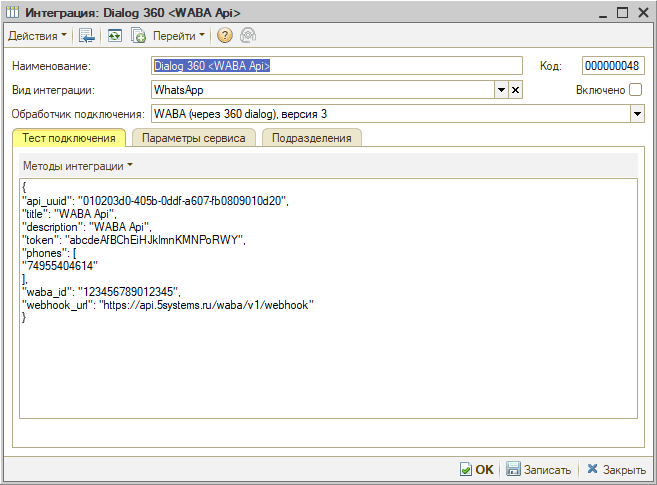Viewport: 657px width, 485px height.
Task: Clear Вид интеграции field with X button
Action: pos(516,90)
